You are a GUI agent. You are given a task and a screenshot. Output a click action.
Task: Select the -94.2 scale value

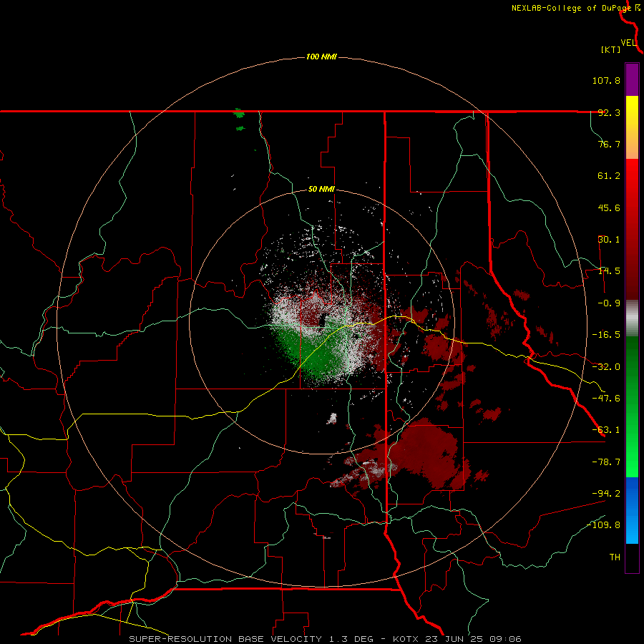coord(606,493)
